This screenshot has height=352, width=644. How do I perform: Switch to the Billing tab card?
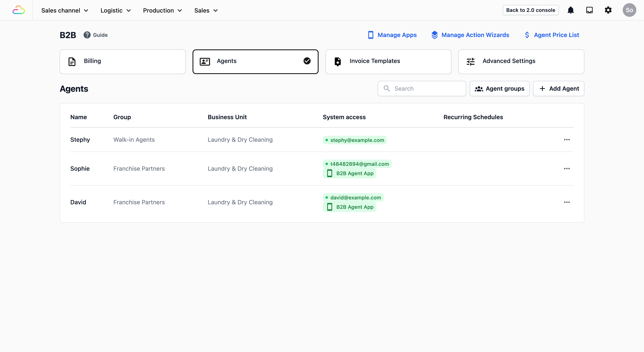[x=122, y=62]
